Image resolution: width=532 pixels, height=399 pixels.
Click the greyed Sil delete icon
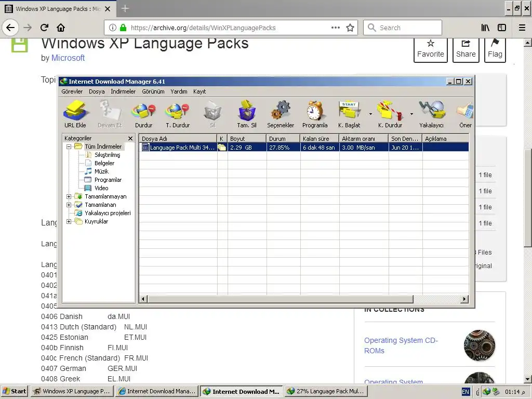click(x=212, y=114)
